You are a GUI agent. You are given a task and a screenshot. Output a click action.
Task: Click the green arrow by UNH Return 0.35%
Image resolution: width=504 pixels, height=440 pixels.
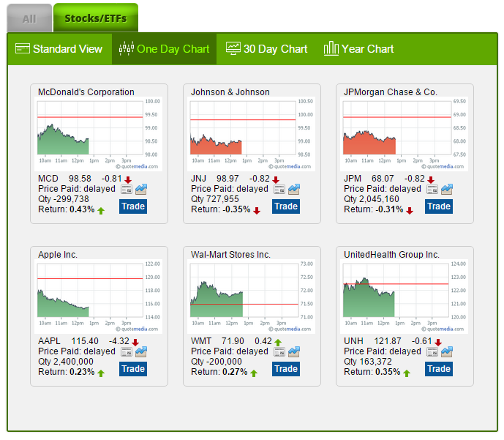click(407, 373)
